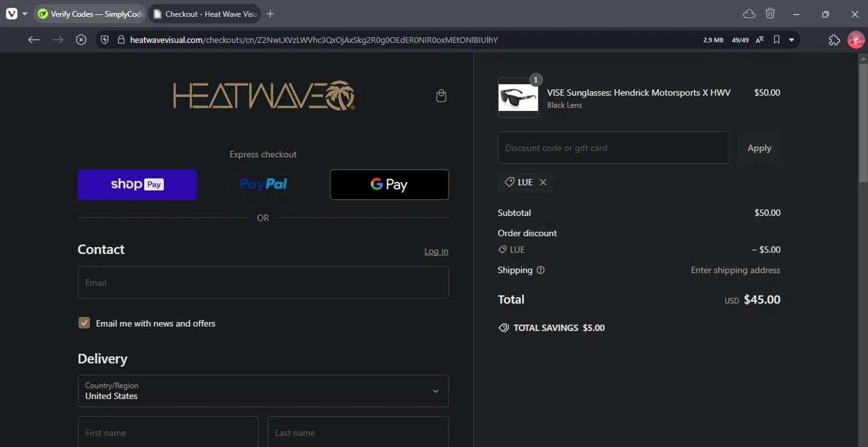Click the VISE Sunglasses product title
Image resolution: width=868 pixels, height=447 pixels.
(639, 93)
